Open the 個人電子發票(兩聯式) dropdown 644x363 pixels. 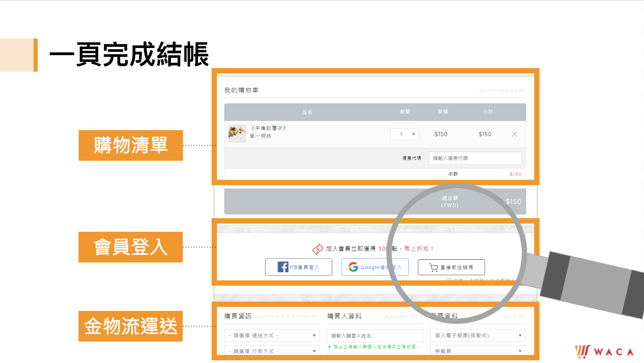point(478,335)
